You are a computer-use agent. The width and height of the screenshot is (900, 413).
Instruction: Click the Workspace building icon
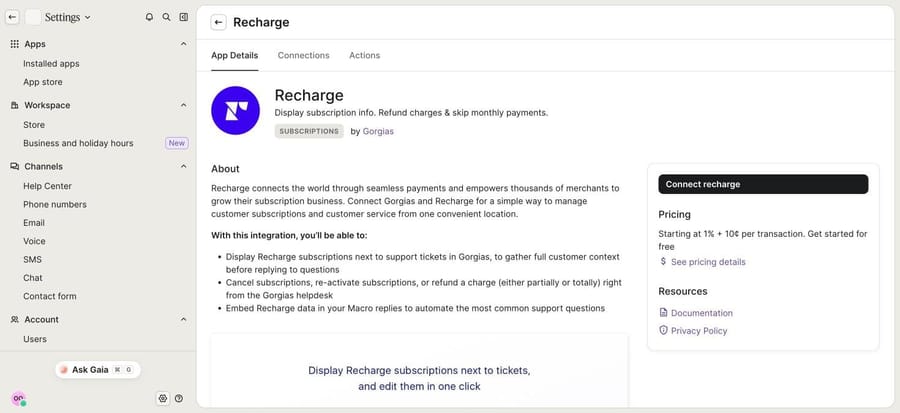coord(15,106)
